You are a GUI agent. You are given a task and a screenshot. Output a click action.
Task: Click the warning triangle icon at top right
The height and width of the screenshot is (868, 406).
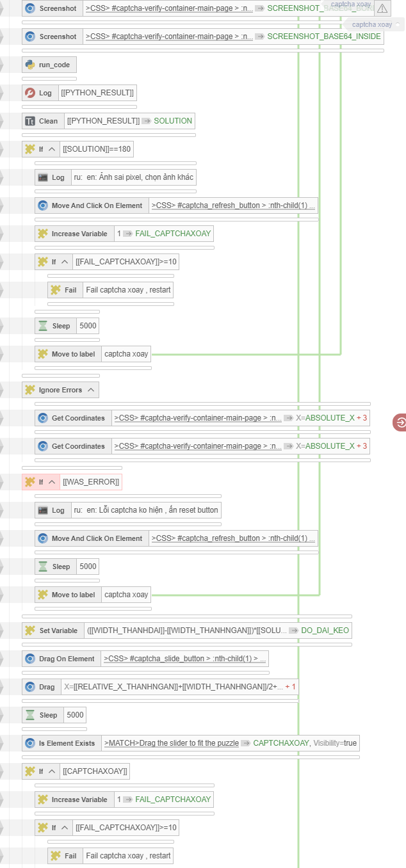(382, 8)
